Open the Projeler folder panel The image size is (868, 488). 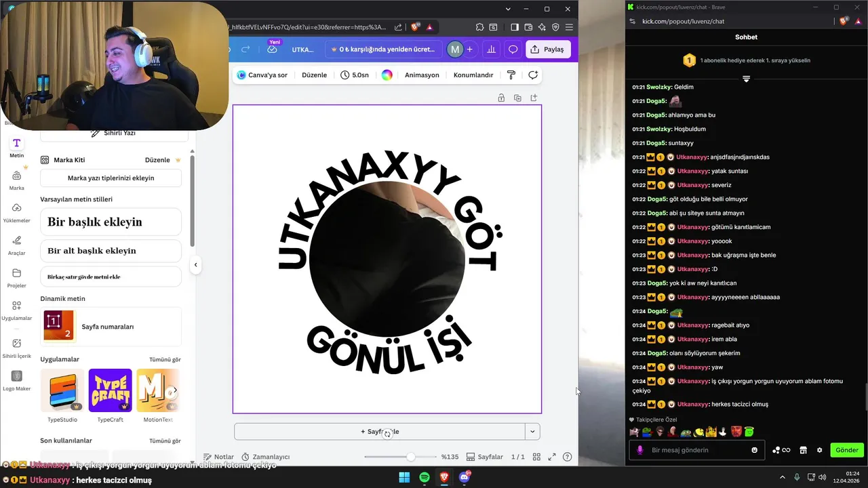tap(16, 277)
